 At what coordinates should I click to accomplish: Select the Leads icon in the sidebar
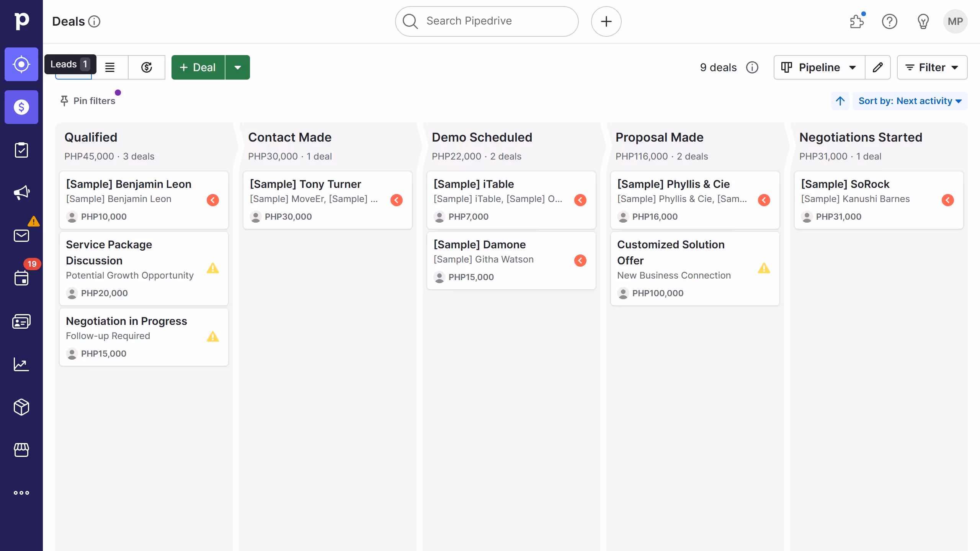point(21,64)
